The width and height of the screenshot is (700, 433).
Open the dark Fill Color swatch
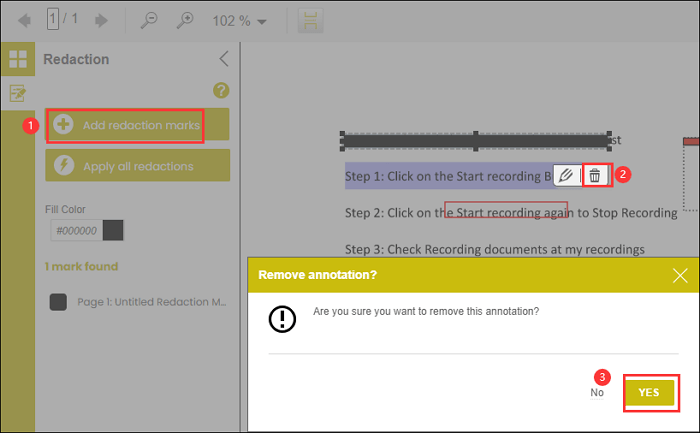click(113, 230)
